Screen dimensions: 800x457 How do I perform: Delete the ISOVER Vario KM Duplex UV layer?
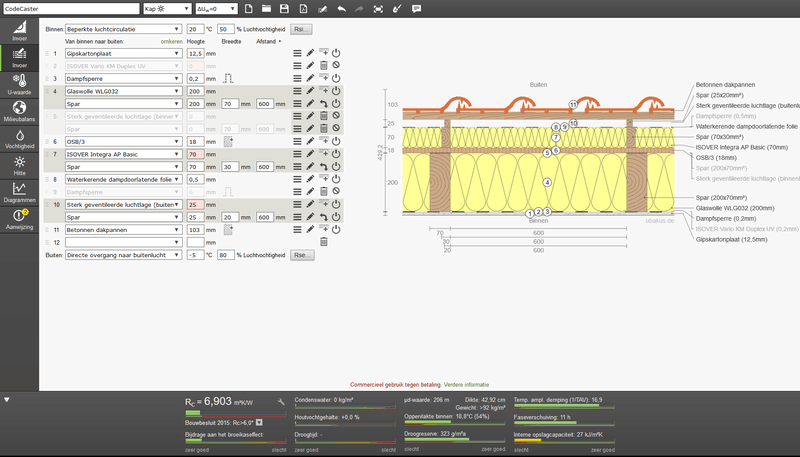click(x=323, y=65)
